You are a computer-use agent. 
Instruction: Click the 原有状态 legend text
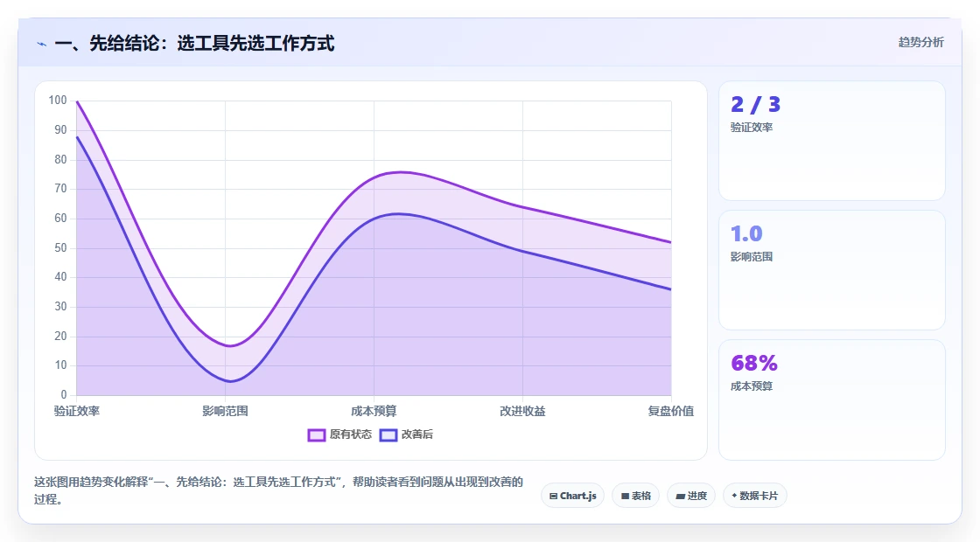(351, 434)
